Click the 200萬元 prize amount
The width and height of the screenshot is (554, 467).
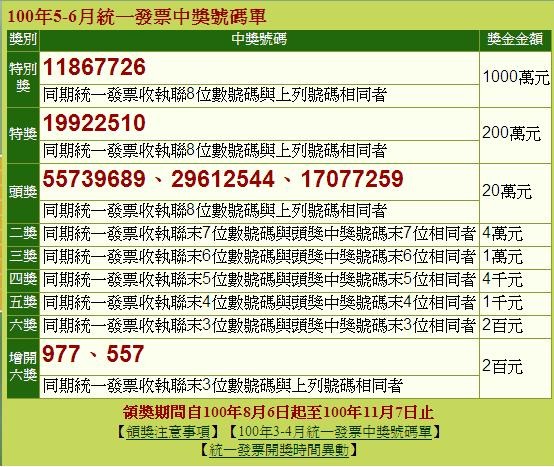[511, 133]
